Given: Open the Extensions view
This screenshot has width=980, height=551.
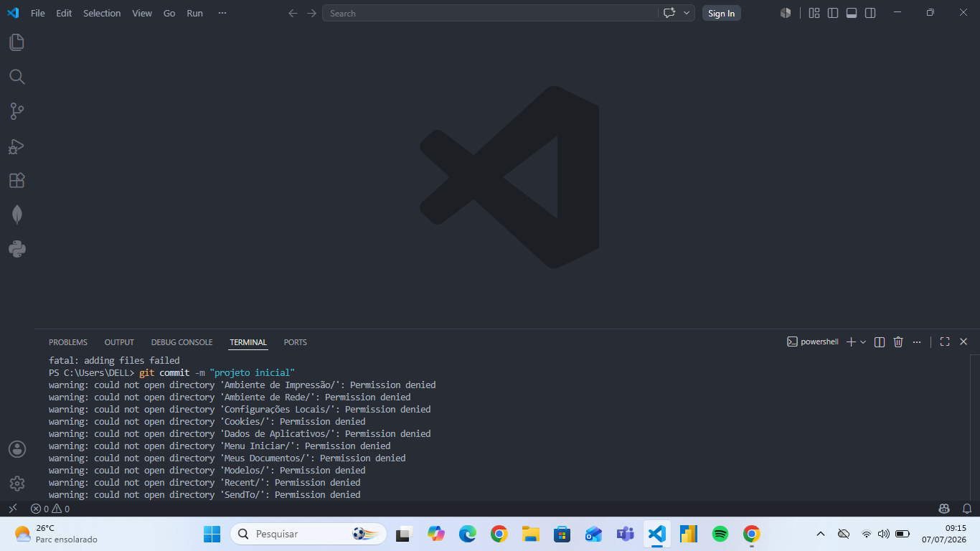Looking at the screenshot, I should point(17,180).
